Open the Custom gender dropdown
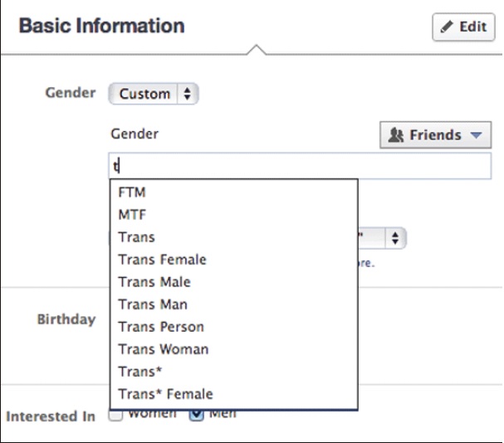The height and width of the screenshot is (443, 504). (154, 94)
